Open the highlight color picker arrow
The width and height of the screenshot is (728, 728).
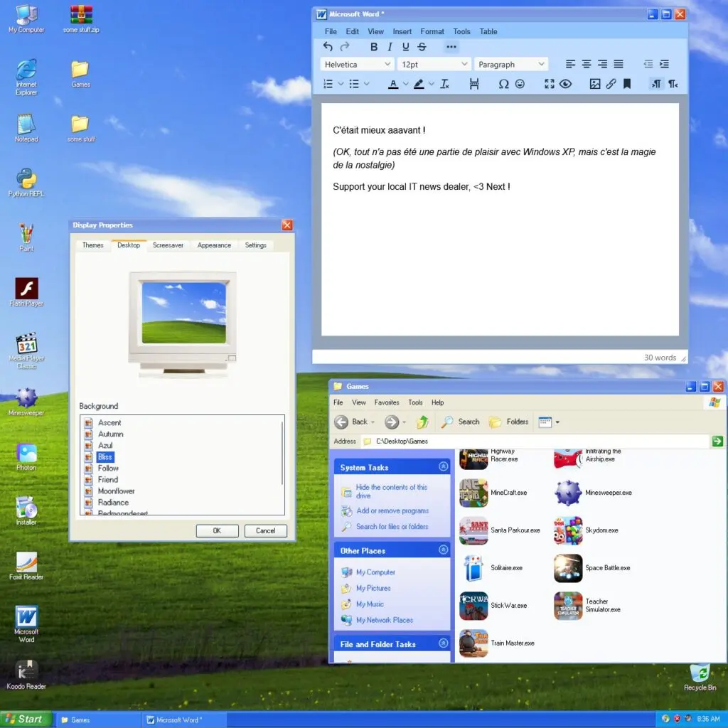(x=432, y=84)
